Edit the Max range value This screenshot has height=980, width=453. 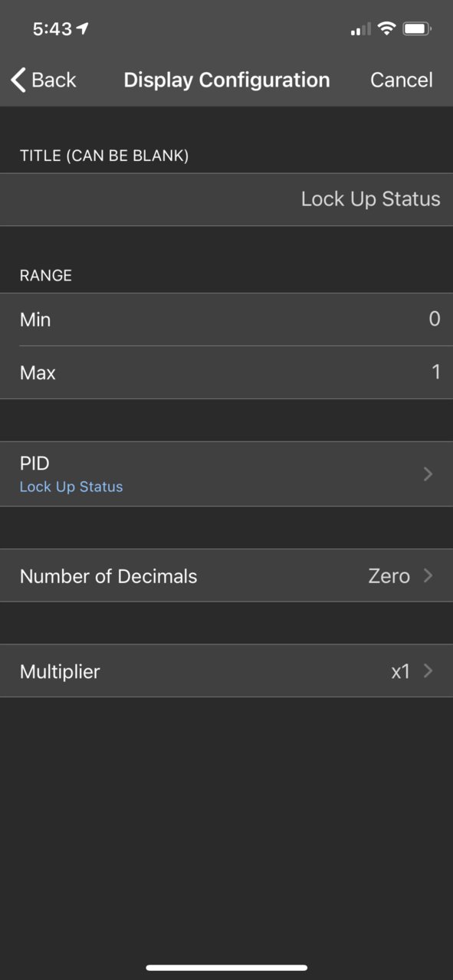[x=226, y=372]
